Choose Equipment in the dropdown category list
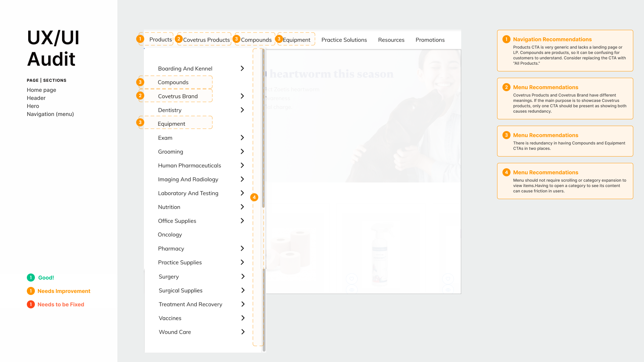 click(x=171, y=124)
